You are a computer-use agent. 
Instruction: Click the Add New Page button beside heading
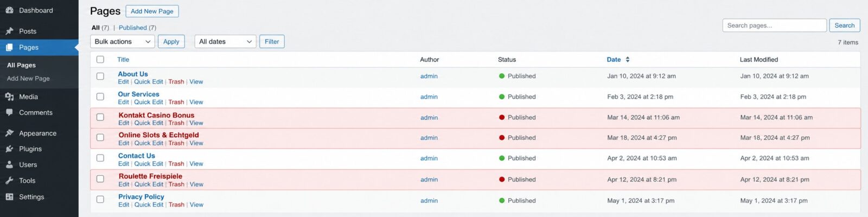[x=152, y=11]
